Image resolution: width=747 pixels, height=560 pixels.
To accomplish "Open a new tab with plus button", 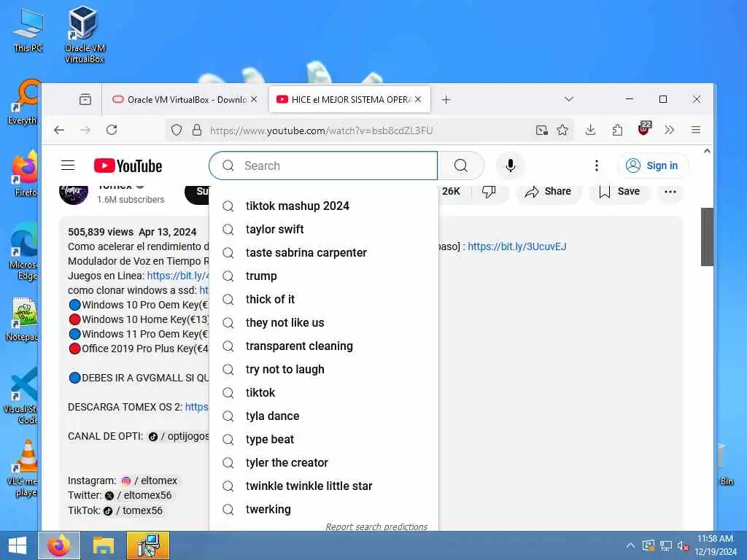I will [446, 99].
